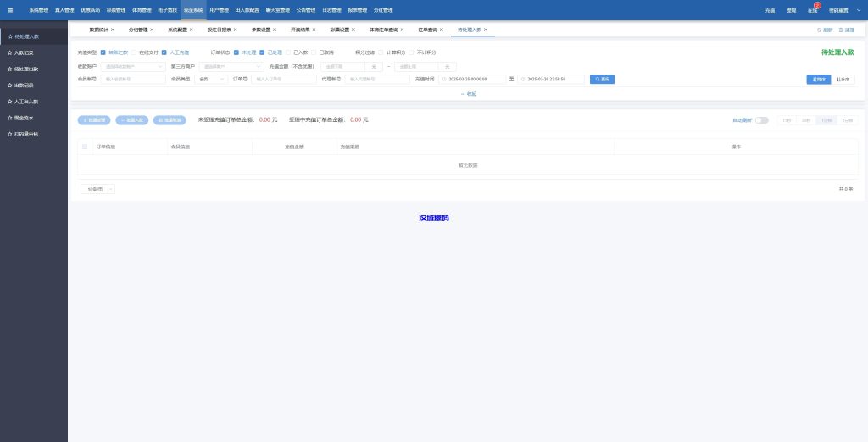Viewport: 868px width, 442px height.
Task: Toggle the auto-refresh switch above the table
Action: click(761, 120)
